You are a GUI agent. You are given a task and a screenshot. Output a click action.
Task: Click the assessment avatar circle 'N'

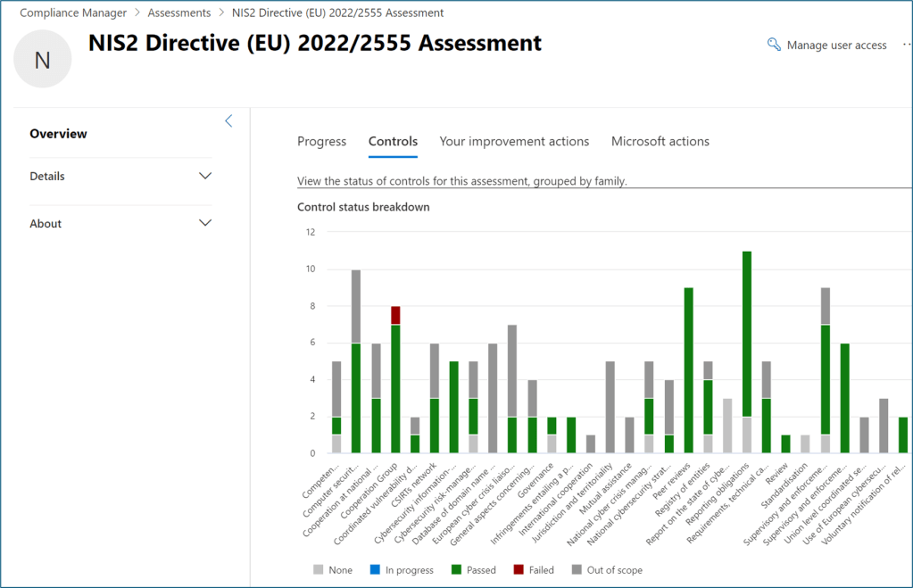tap(42, 59)
